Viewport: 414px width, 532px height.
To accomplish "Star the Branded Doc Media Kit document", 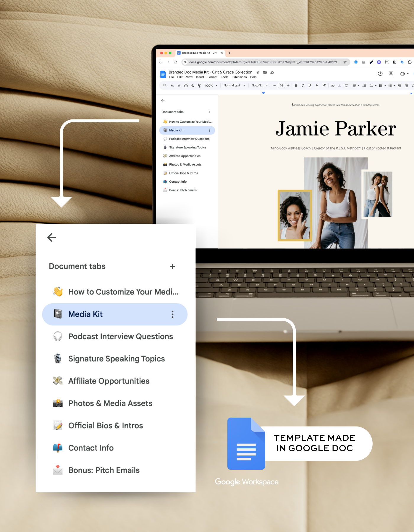I will coord(258,72).
